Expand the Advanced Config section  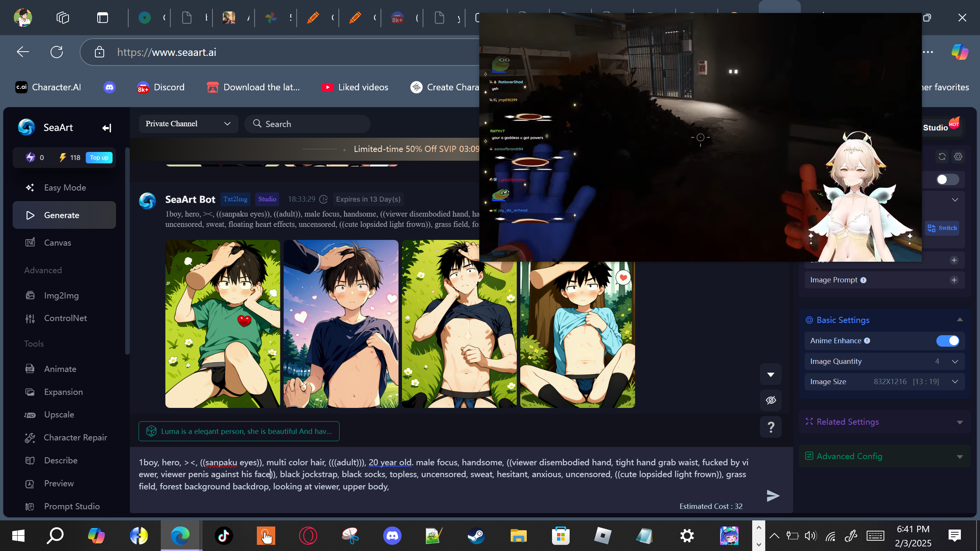point(884,456)
